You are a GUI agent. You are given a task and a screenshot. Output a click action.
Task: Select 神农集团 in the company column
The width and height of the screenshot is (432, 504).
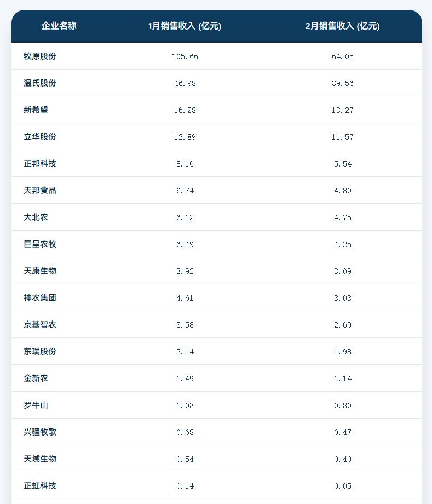[x=40, y=298]
